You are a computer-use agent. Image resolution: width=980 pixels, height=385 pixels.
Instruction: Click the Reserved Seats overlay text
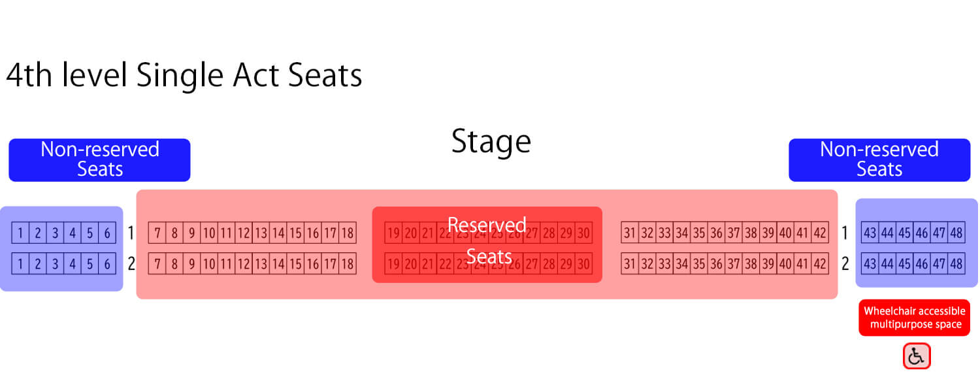pos(487,241)
